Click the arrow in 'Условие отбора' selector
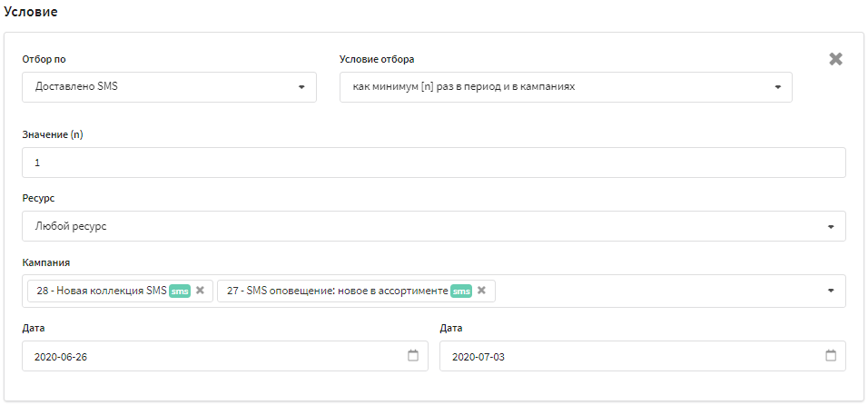Viewport: 868px width, 405px height. click(778, 87)
